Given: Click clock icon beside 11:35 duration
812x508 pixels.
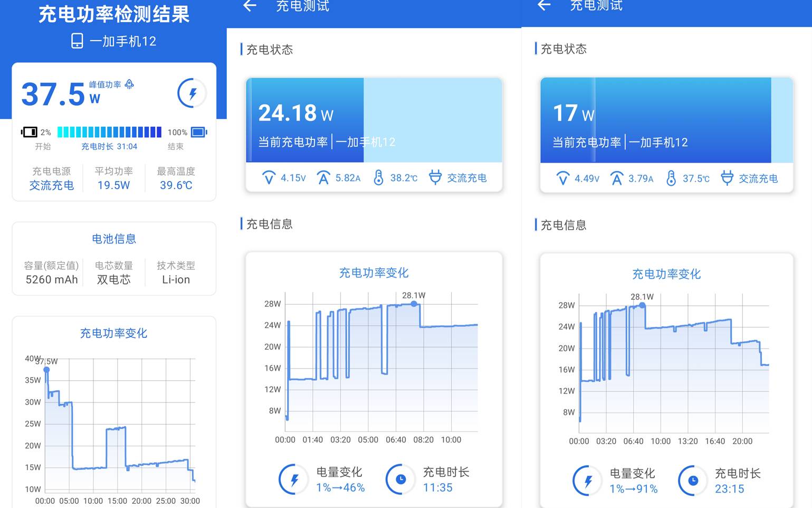Looking at the screenshot, I should tap(401, 479).
